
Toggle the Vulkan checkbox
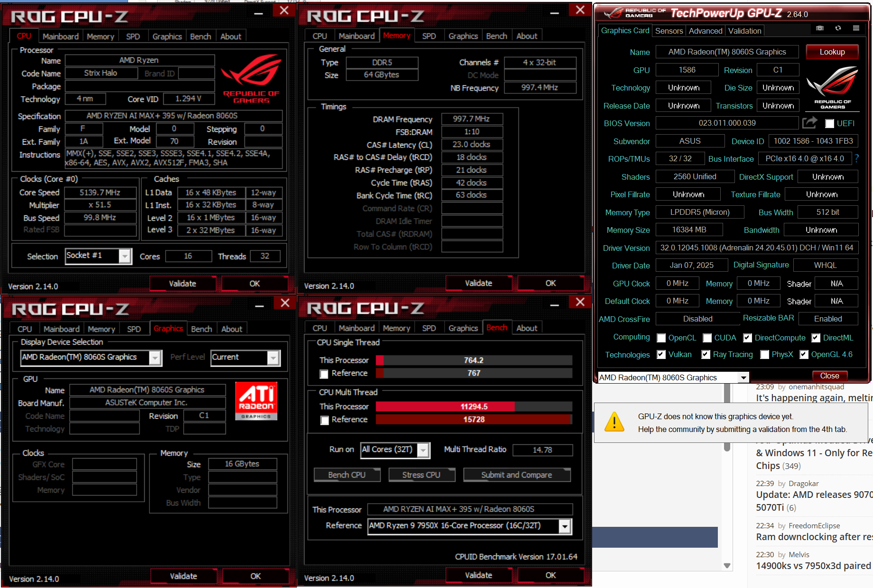tap(661, 355)
